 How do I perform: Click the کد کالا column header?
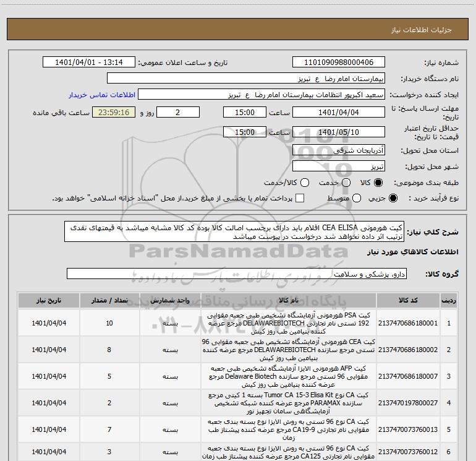pyautogui.click(x=408, y=300)
